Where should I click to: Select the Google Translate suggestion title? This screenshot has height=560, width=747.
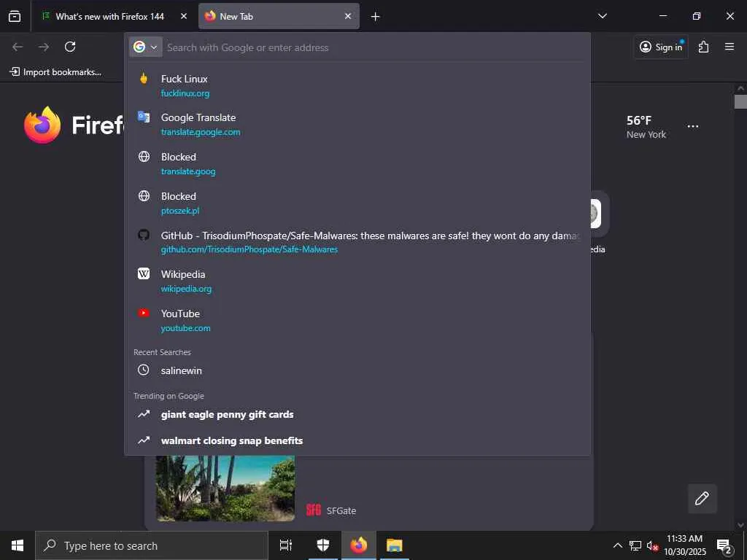tap(198, 117)
